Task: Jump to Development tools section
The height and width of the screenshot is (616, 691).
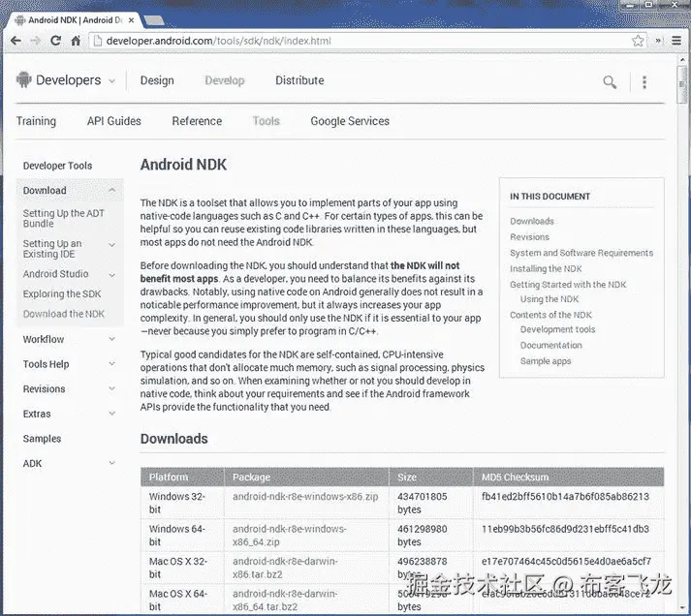Action: [557, 329]
